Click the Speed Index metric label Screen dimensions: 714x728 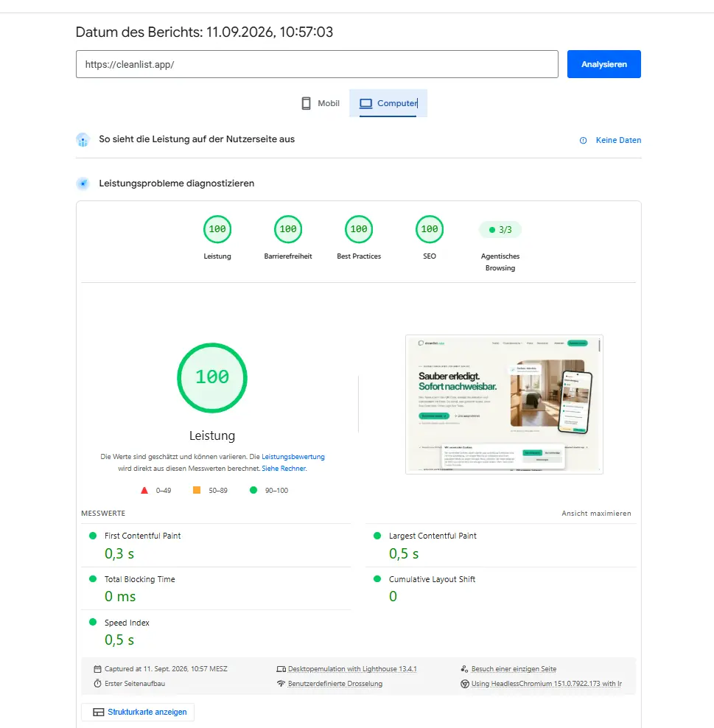tap(127, 623)
